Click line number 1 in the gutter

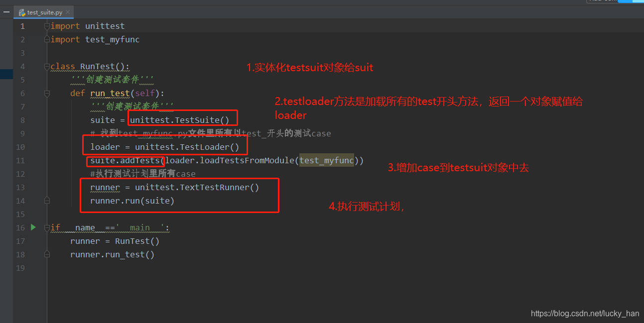click(x=22, y=26)
